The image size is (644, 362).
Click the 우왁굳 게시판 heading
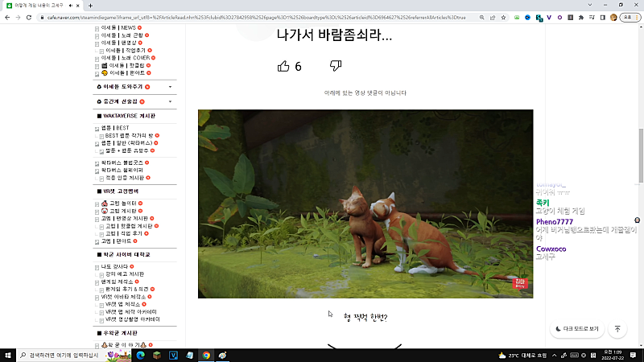120,333
